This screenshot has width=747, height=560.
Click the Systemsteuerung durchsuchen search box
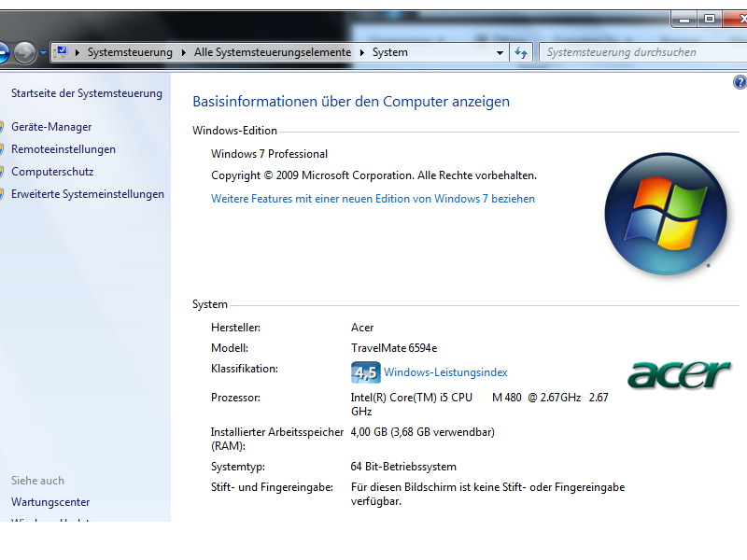click(643, 52)
